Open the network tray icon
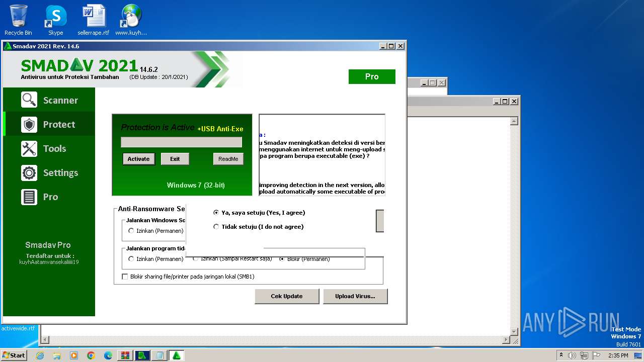This screenshot has height=362, width=644. click(584, 355)
